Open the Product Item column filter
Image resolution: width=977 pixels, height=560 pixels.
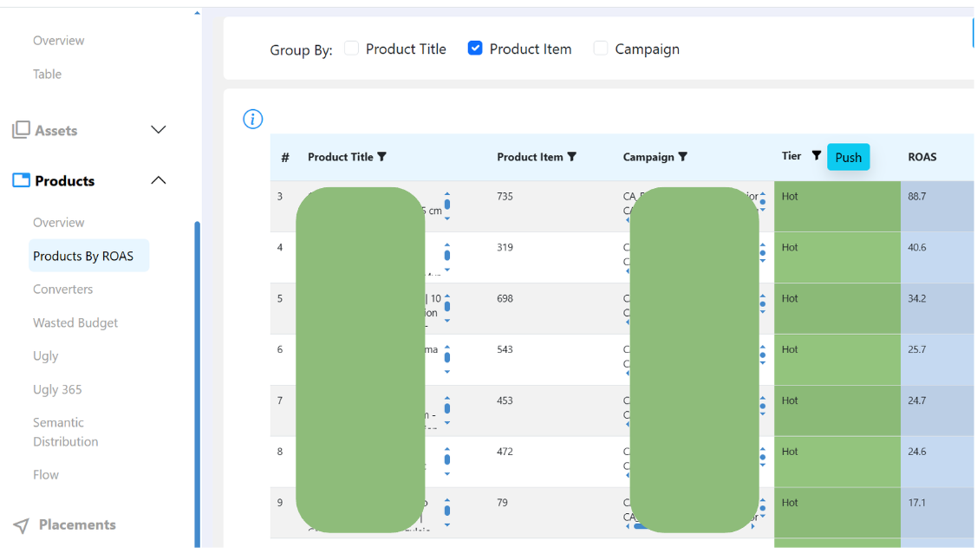click(x=571, y=157)
